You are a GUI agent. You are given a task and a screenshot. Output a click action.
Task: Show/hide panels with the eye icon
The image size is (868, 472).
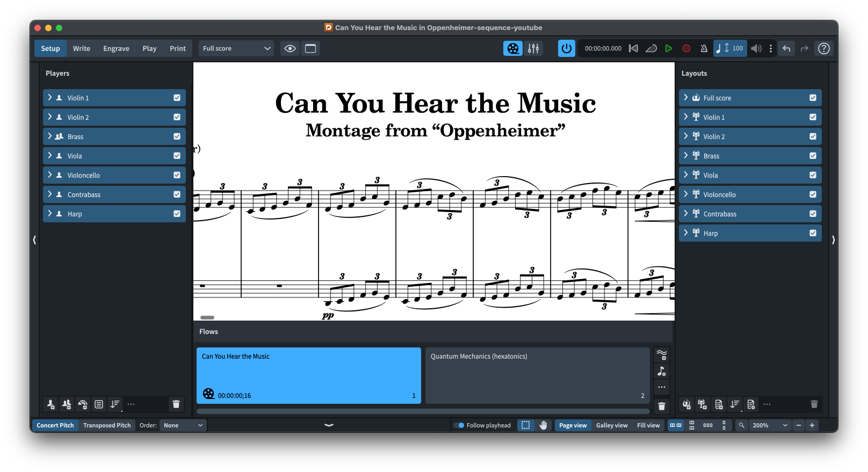point(290,48)
